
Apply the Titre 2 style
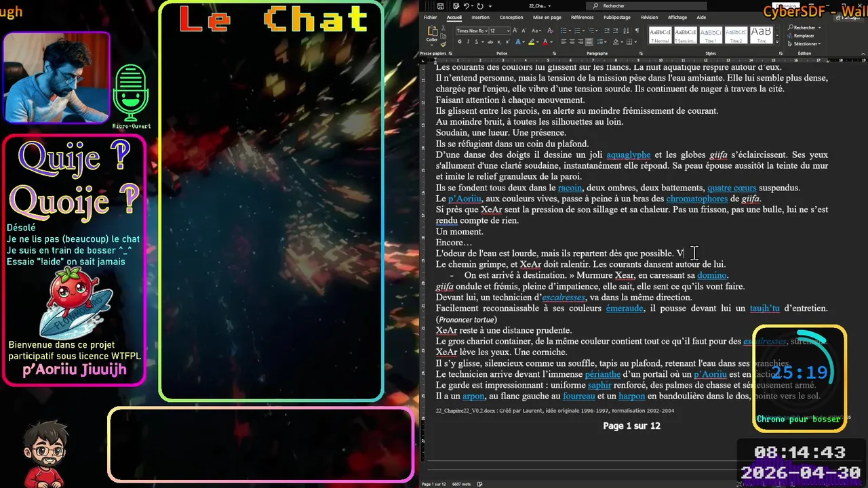click(736, 35)
